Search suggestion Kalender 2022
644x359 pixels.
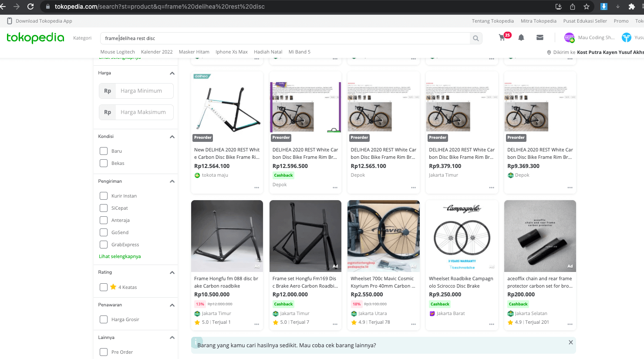[x=157, y=52]
